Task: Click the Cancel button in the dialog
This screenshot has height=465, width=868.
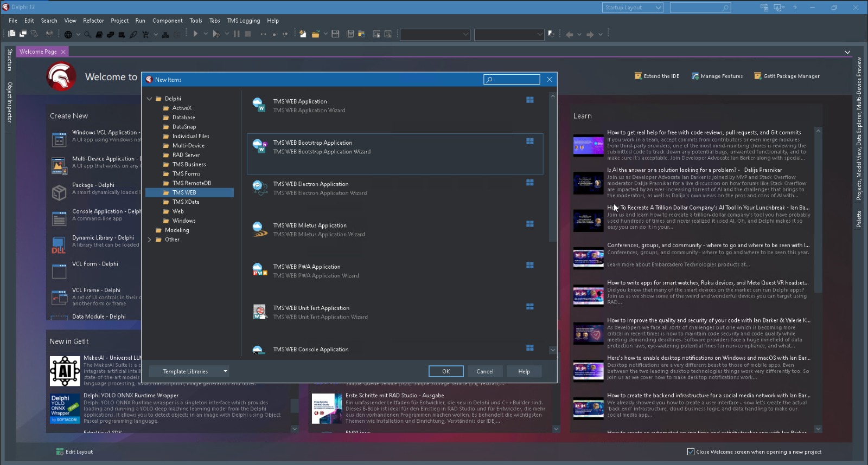Action: coord(484,371)
